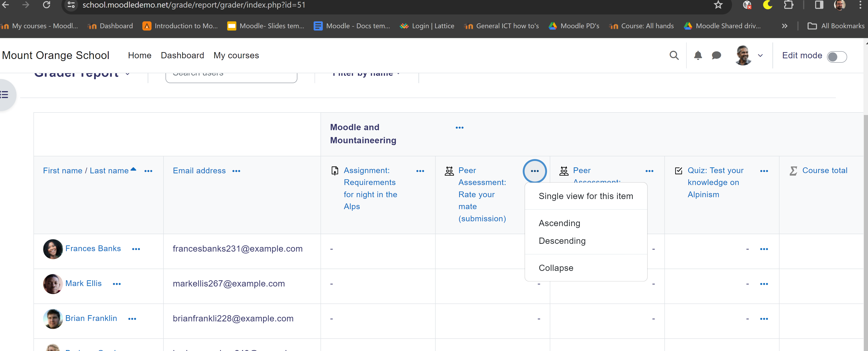This screenshot has height=351, width=868.
Task: Open actions menu for Assignment: Requirements column
Action: click(x=420, y=171)
